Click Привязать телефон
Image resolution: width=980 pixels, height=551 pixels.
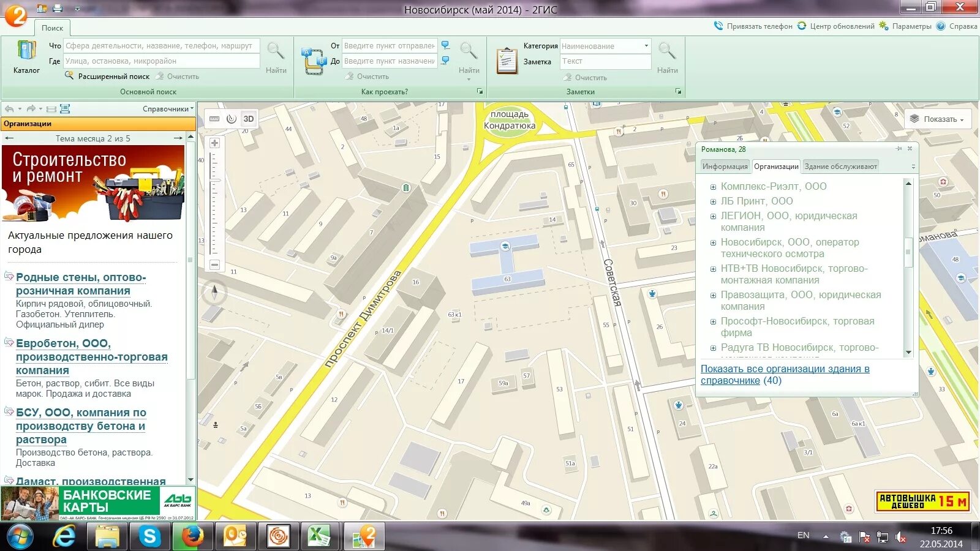point(753,26)
